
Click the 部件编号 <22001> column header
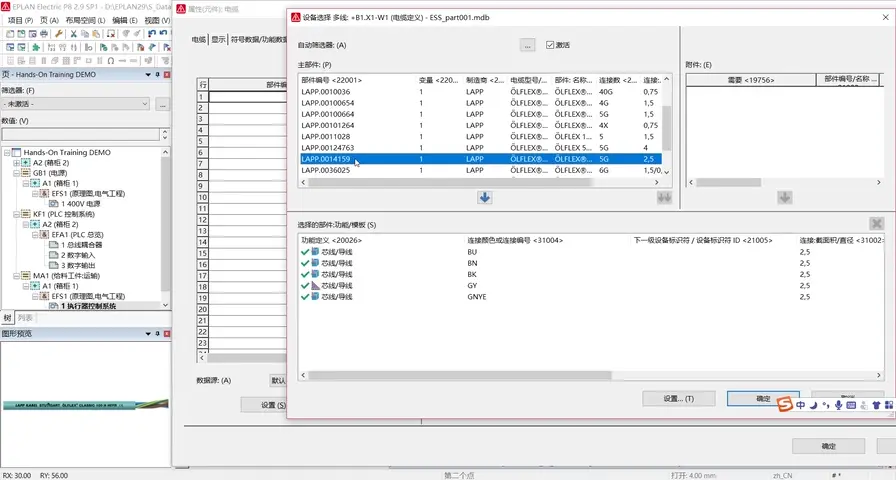(x=331, y=80)
